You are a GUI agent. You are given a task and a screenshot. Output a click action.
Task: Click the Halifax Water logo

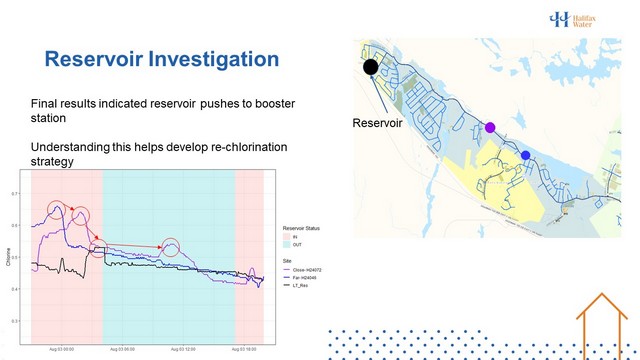click(x=572, y=19)
